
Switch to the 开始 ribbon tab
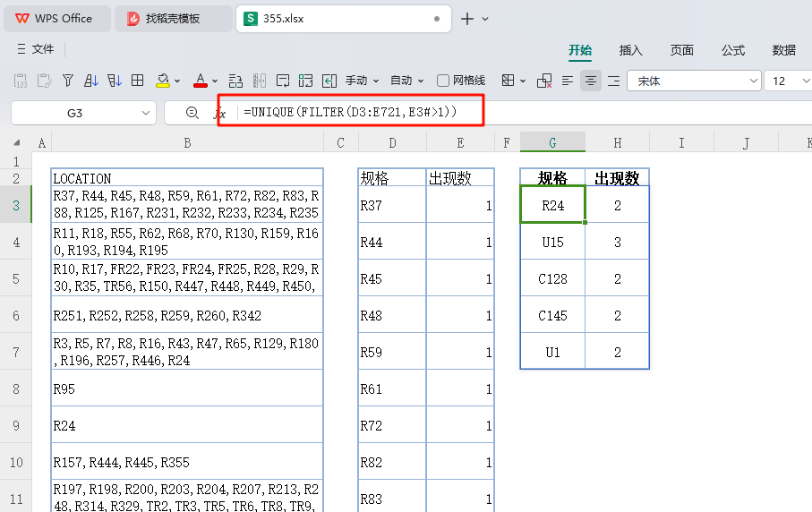580,50
